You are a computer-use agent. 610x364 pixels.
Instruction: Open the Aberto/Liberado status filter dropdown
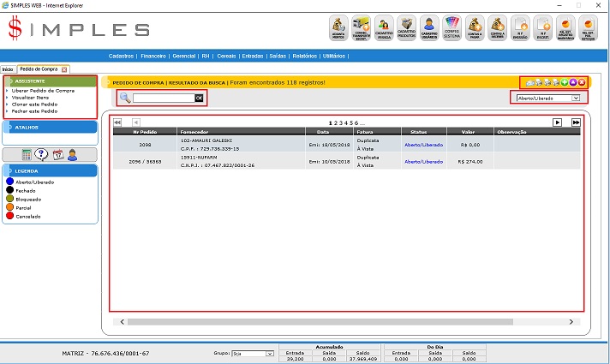click(x=547, y=98)
